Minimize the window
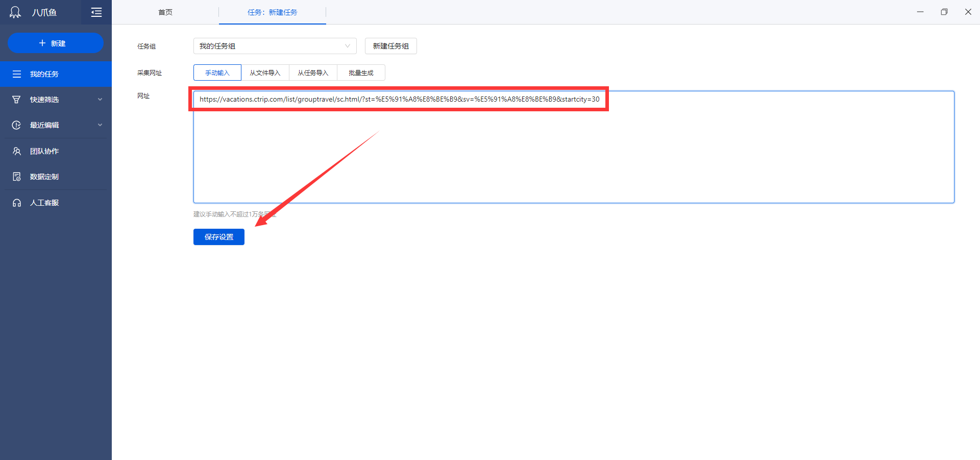This screenshot has width=980, height=460. point(920,12)
